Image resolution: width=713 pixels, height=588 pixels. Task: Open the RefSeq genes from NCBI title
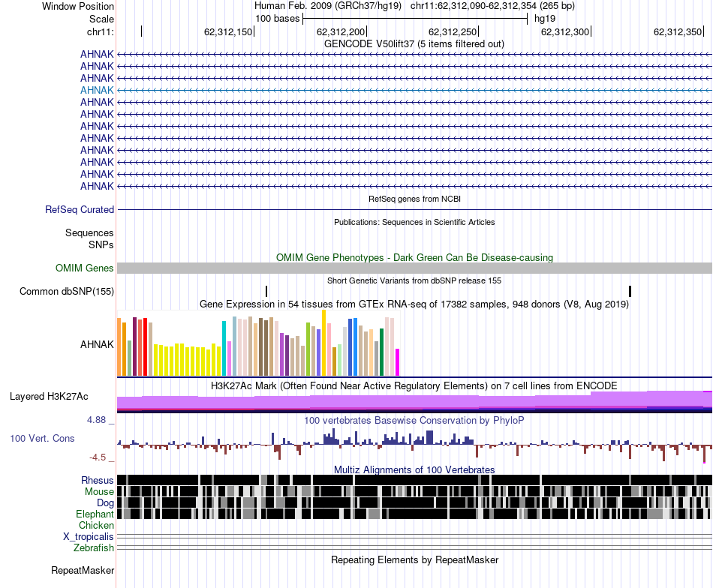tap(414, 199)
